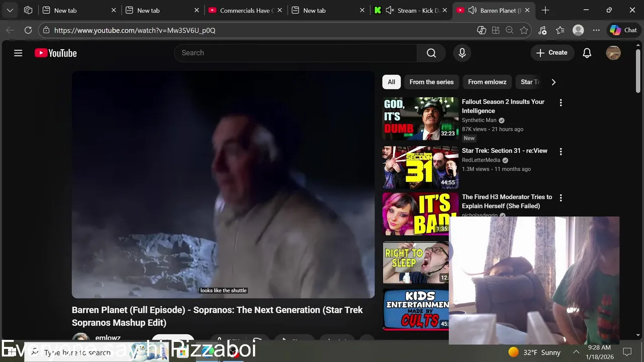The width and height of the screenshot is (644, 362).
Task: Click the Windows Start button
Action: click(10, 352)
